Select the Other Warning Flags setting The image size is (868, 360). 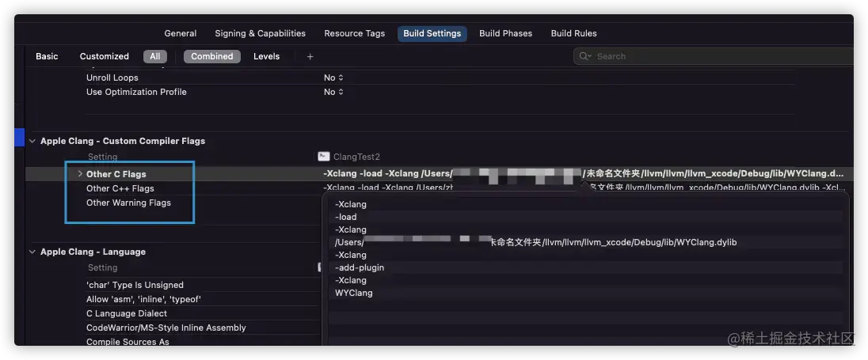(128, 203)
